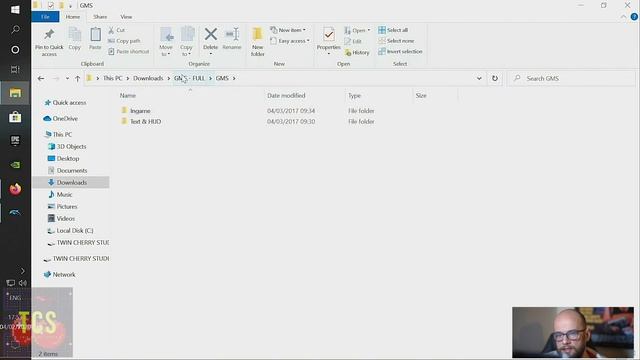Click the Delete icon
The width and height of the screenshot is (640, 360).
click(211, 40)
